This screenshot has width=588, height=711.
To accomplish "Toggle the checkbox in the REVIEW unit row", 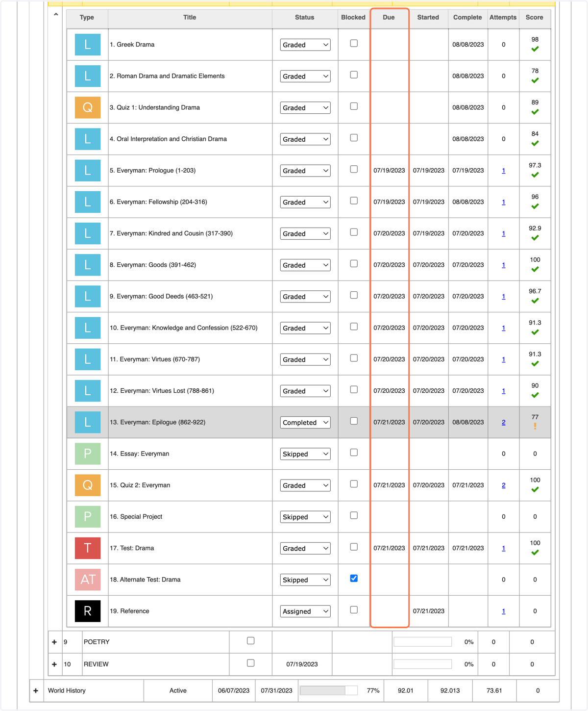I will click(x=251, y=663).
